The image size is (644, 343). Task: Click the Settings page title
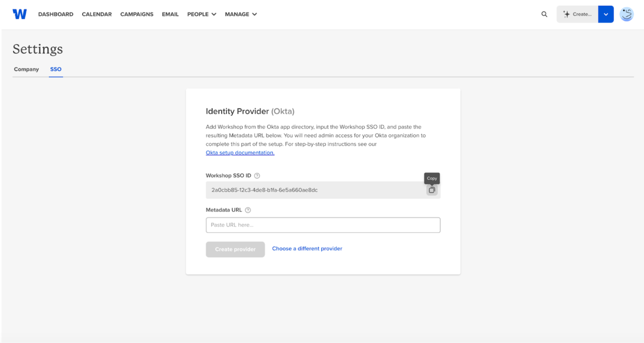click(38, 49)
